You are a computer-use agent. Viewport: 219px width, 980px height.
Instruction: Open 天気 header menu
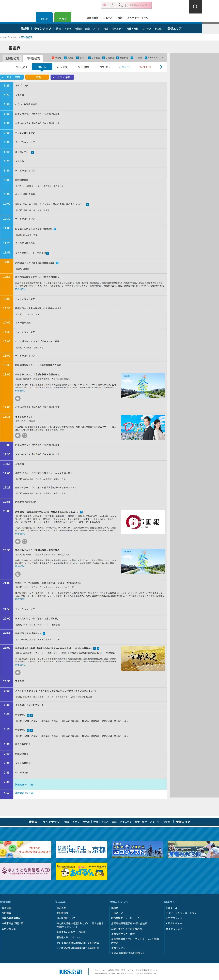[x=120, y=18]
